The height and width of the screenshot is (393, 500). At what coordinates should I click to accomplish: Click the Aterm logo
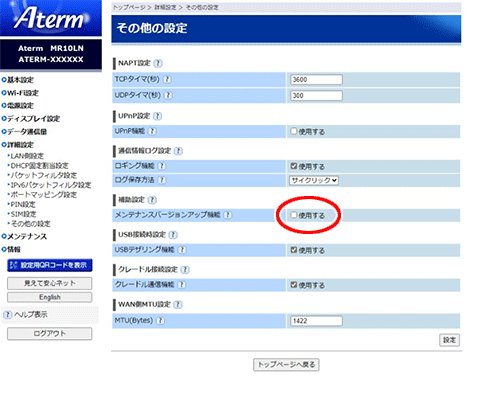coord(51,18)
